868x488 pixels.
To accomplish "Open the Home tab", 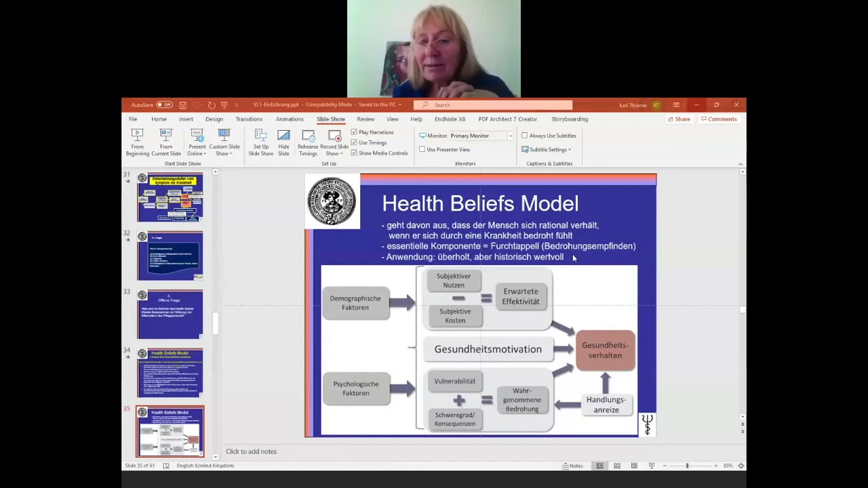I will tap(159, 119).
